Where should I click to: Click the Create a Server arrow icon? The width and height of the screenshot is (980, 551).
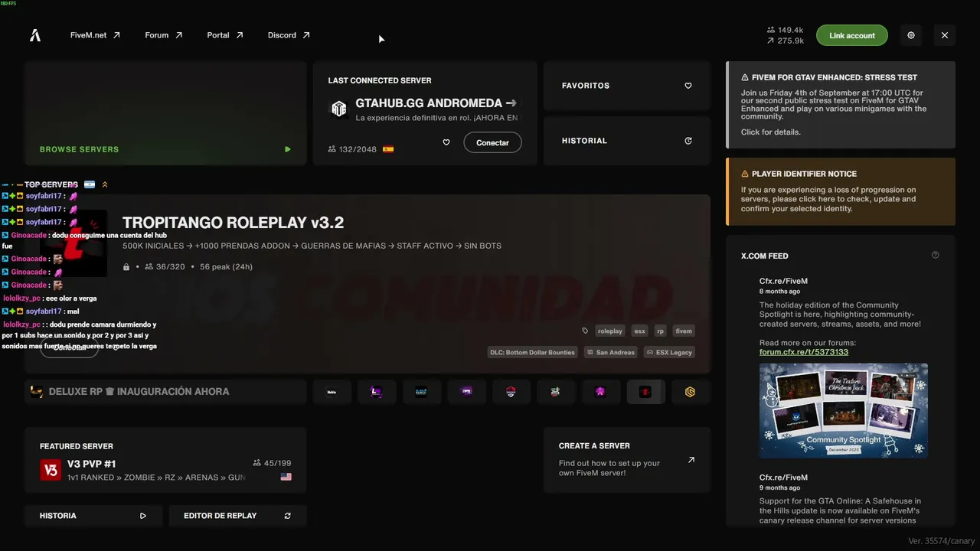coord(691,460)
